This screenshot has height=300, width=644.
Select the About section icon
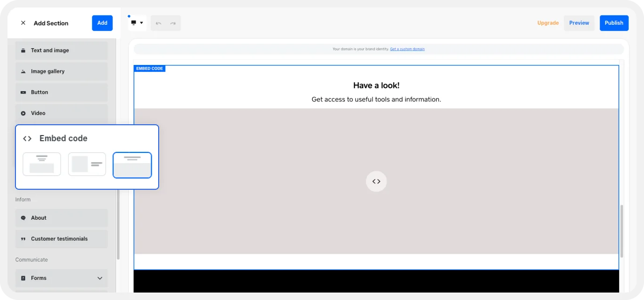pyautogui.click(x=22, y=218)
